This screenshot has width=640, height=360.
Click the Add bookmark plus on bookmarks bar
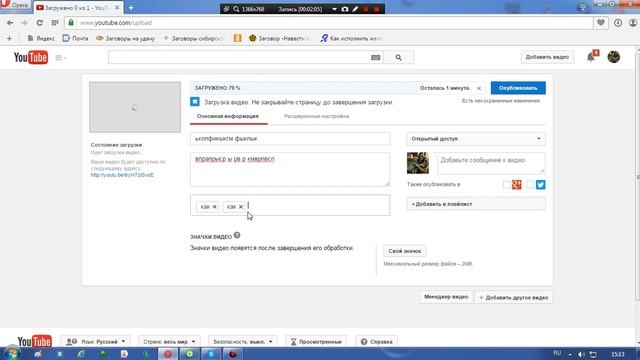[x=9, y=38]
